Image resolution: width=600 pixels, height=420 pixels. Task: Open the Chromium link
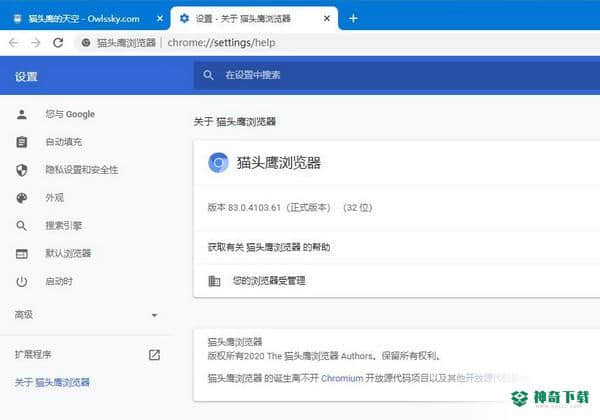(342, 378)
